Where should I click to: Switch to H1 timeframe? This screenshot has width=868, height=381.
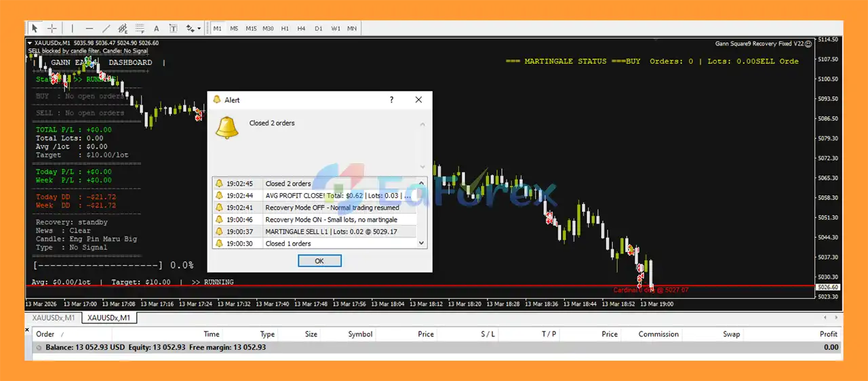[x=285, y=28]
